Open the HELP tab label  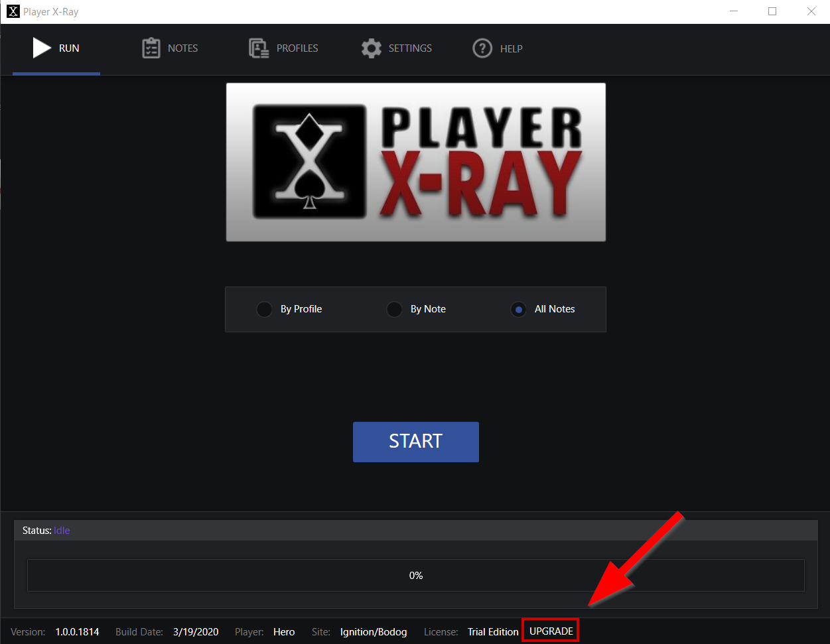tap(512, 48)
